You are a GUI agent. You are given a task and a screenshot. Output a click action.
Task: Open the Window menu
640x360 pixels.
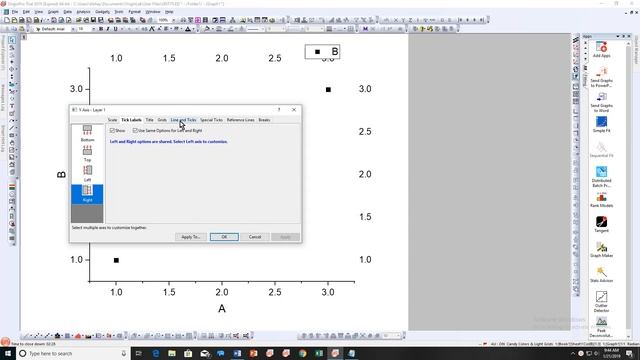(x=153, y=12)
